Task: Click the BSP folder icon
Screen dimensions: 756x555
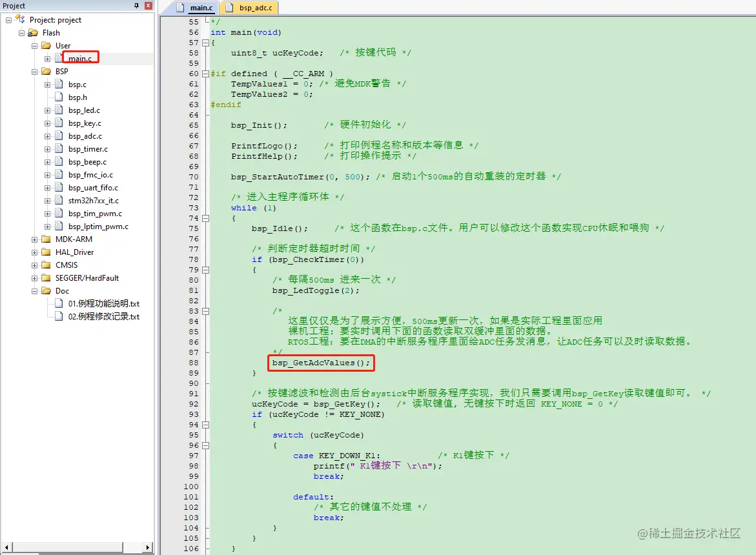Action: [46, 71]
